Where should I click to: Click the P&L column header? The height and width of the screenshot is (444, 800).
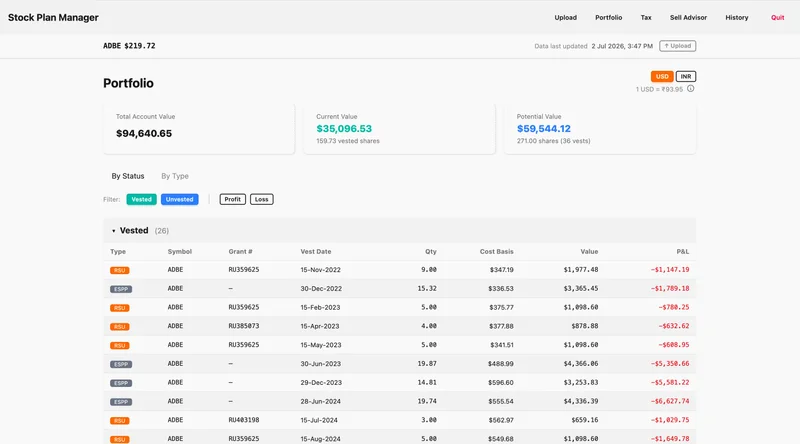[x=683, y=252]
